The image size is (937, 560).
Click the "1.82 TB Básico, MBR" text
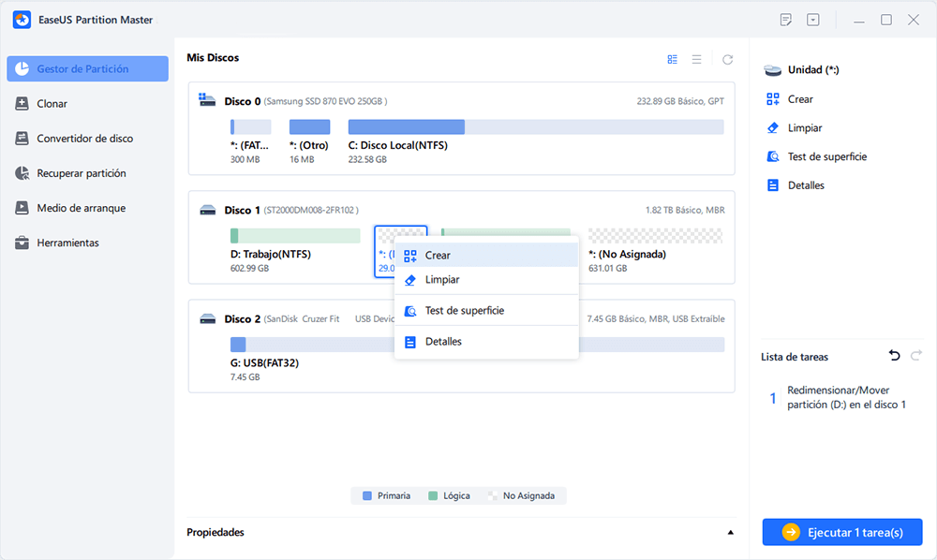685,210
